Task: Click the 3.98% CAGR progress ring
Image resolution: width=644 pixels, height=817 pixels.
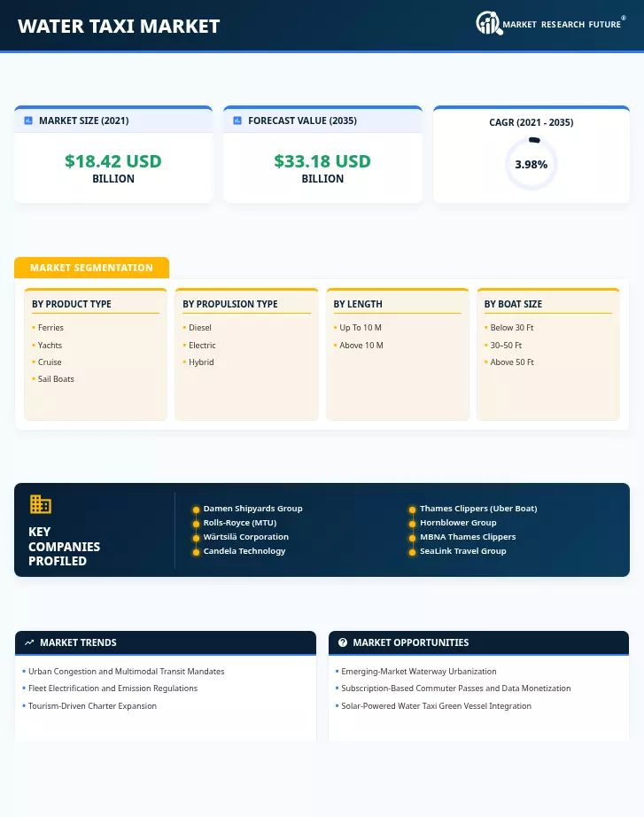Action: (x=531, y=164)
